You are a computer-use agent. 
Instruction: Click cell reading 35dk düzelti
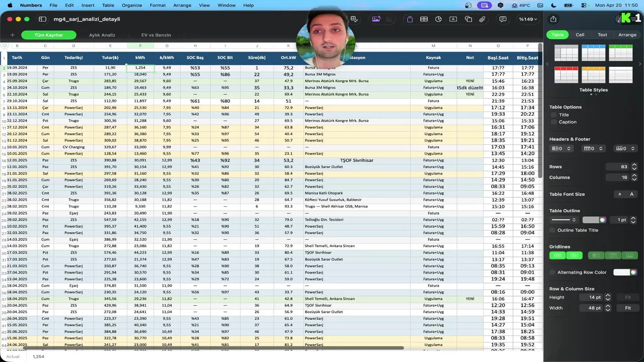pos(470,87)
